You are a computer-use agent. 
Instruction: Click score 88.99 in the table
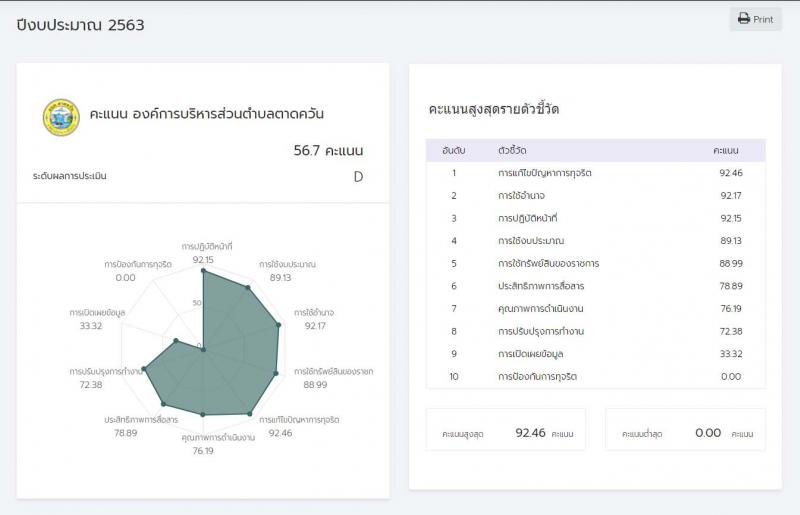(x=731, y=263)
